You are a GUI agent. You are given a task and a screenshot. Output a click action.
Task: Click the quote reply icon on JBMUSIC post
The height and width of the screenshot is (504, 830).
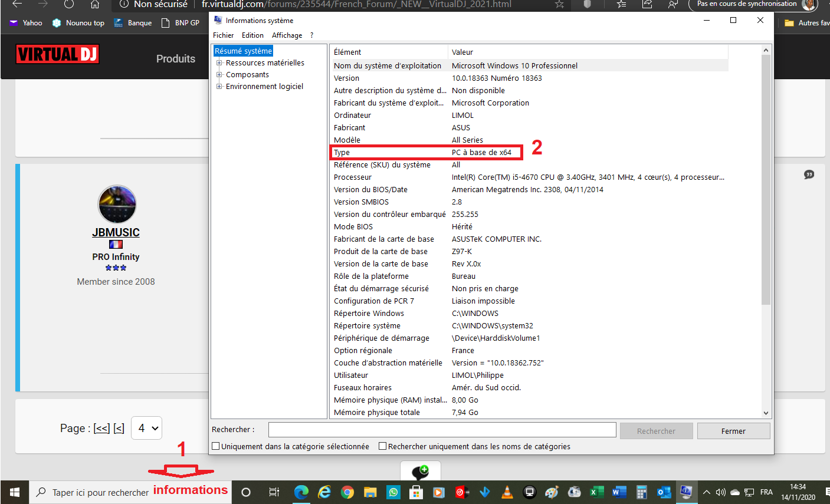[809, 174]
